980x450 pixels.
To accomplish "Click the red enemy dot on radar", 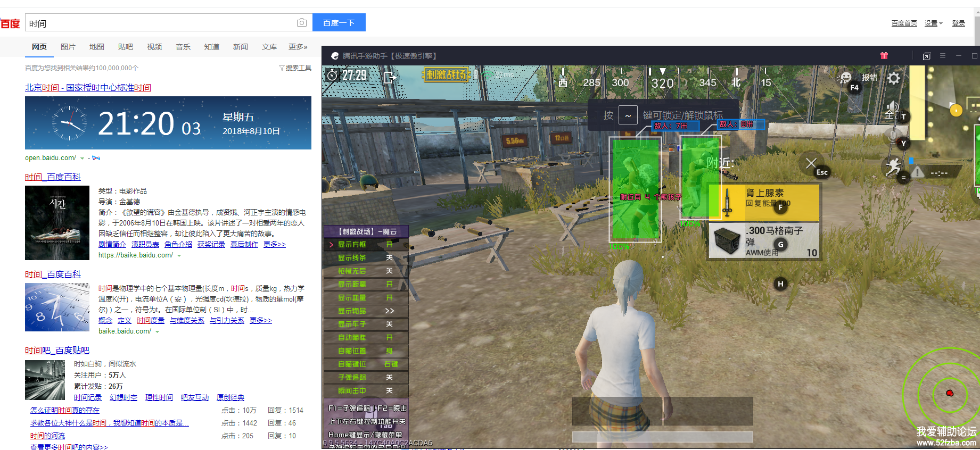I will click(x=950, y=393).
